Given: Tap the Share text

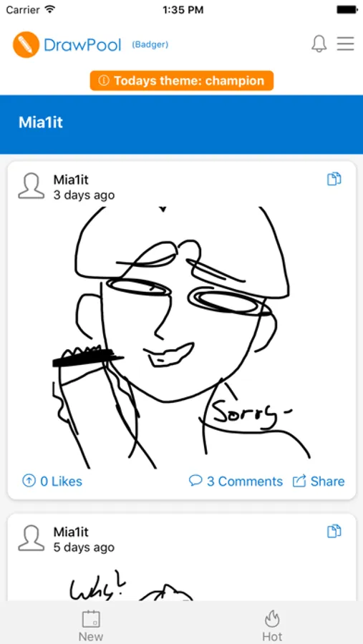Looking at the screenshot, I should (x=328, y=481).
